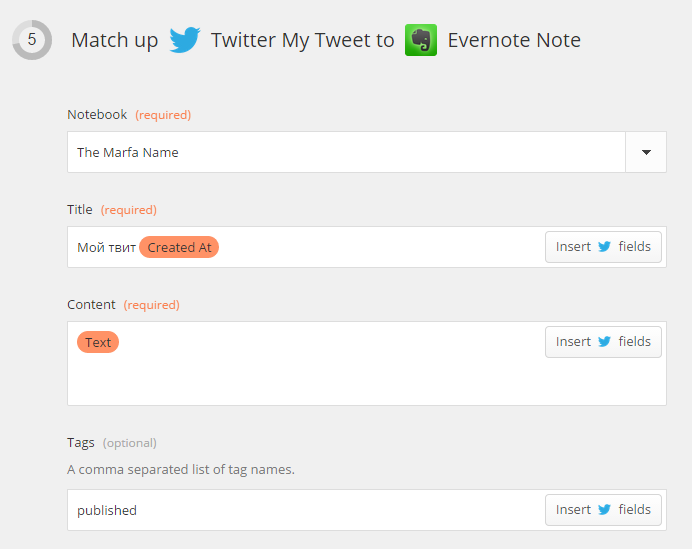
Task: Click the step 5 circle indicator
Action: [x=32, y=40]
